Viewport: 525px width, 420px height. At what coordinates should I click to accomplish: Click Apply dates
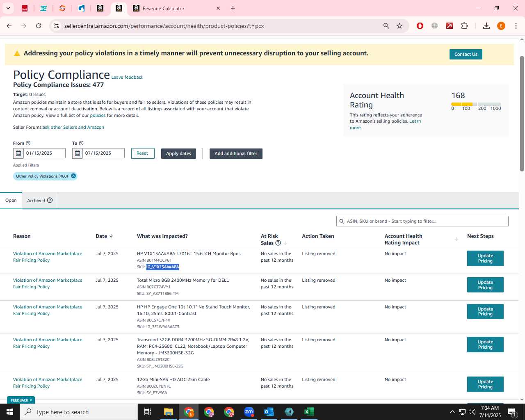178,153
